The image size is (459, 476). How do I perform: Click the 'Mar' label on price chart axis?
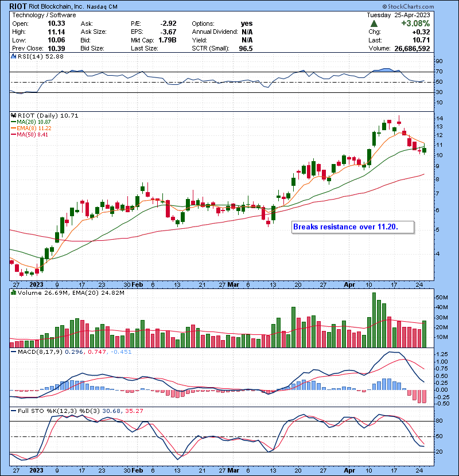point(234,285)
